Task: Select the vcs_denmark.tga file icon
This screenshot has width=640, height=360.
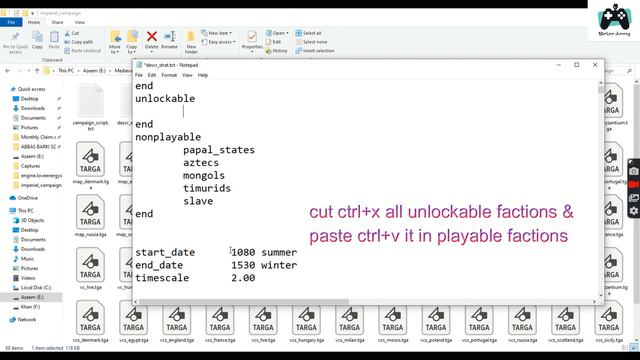Action: (90, 318)
